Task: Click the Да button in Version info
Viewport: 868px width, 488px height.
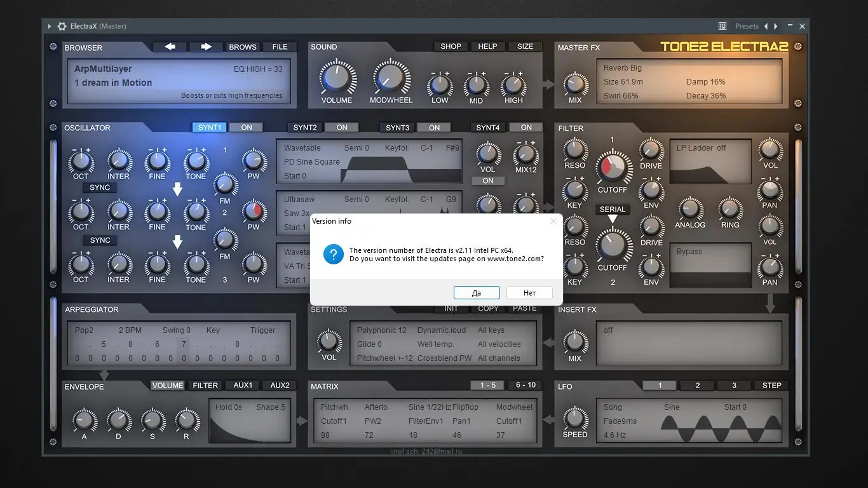Action: click(x=477, y=293)
